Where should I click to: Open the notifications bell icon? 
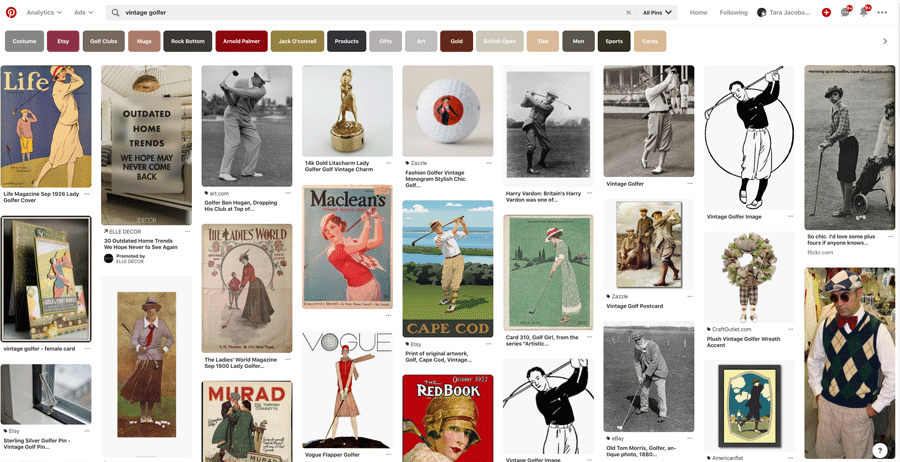pyautogui.click(x=864, y=12)
